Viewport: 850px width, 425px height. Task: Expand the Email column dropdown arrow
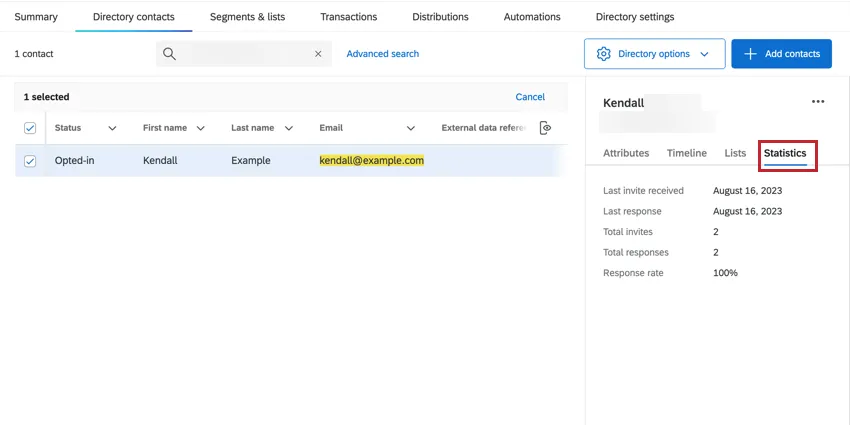click(x=411, y=128)
